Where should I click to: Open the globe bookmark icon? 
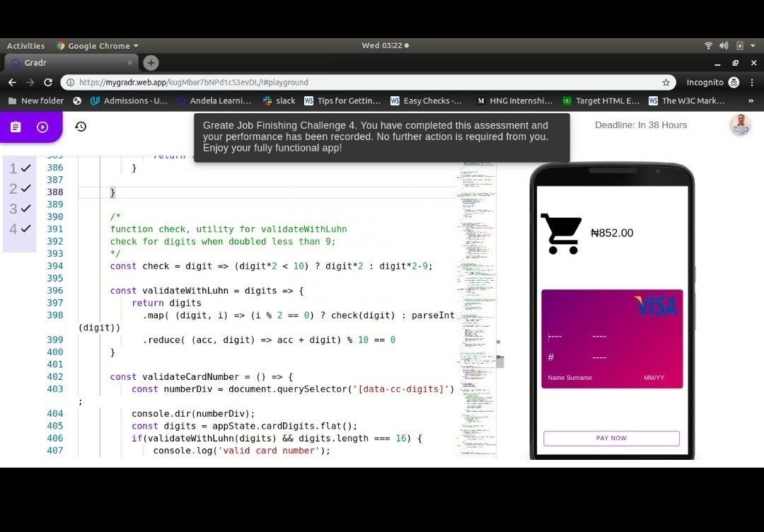(x=77, y=101)
